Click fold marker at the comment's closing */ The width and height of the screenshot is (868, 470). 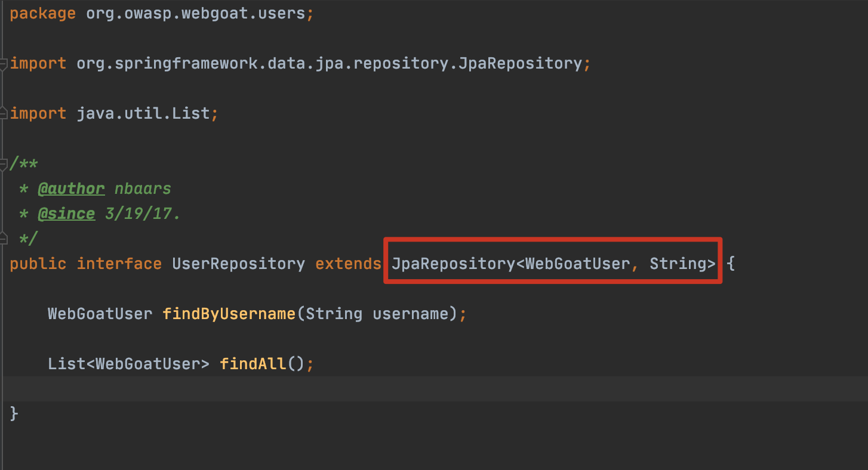tap(4, 238)
